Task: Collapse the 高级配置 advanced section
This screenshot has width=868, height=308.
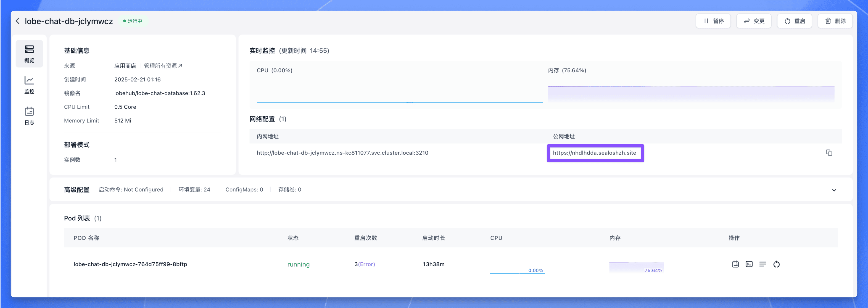Action: tap(834, 190)
